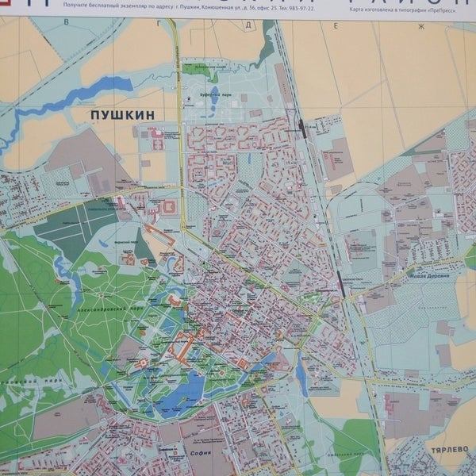Click the small green park at map top
Image resolution: width=476 pixels, height=476 pixels.
[198, 68]
